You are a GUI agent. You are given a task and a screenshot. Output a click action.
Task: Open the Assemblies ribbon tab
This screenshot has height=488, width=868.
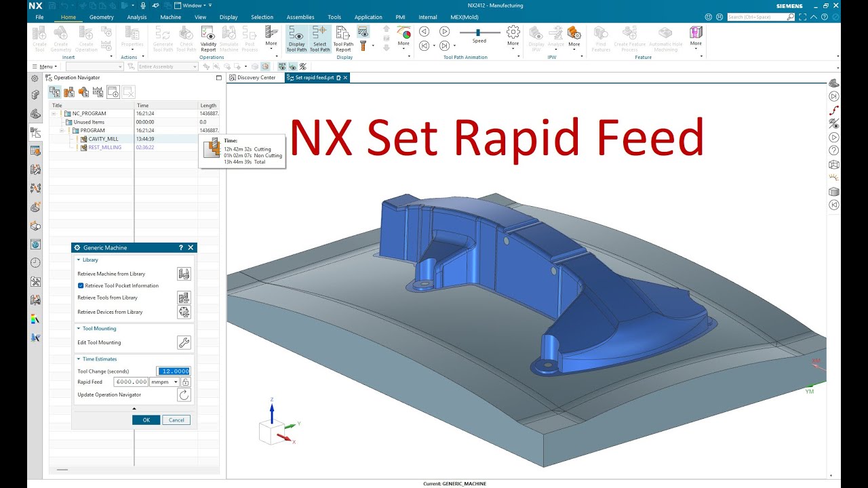pyautogui.click(x=300, y=17)
